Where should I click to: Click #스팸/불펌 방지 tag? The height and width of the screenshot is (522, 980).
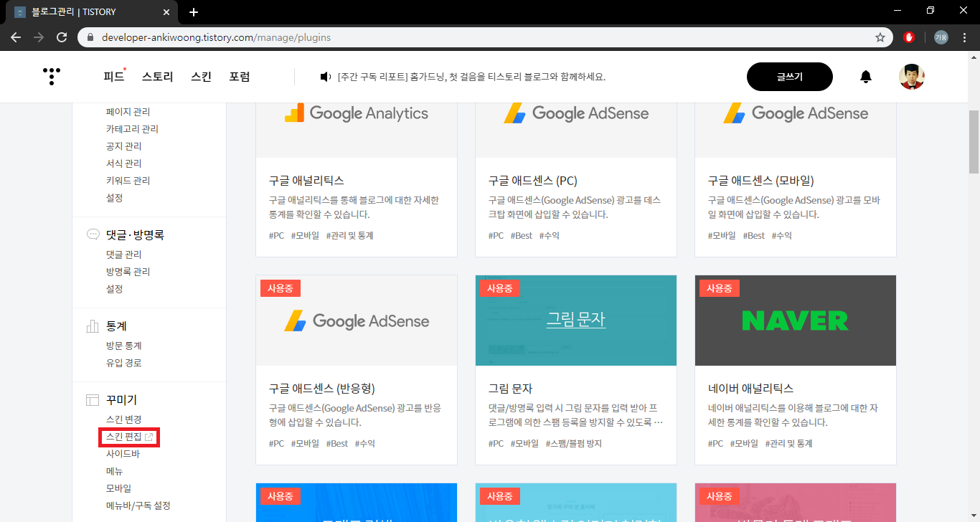click(573, 444)
